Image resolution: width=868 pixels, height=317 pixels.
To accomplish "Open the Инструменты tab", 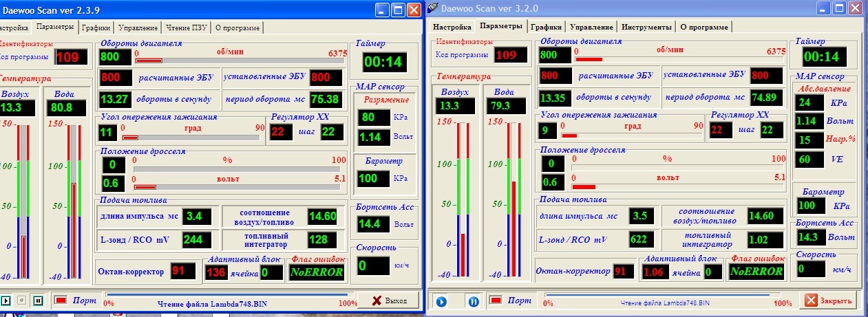I will [x=646, y=27].
